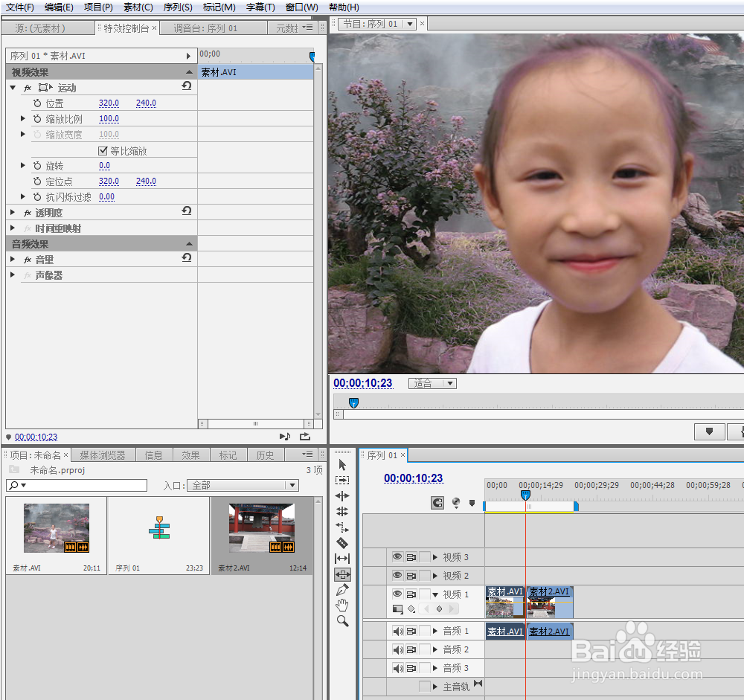The height and width of the screenshot is (700, 744).
Task: Open the 序列(S) menu
Action: click(x=178, y=7)
